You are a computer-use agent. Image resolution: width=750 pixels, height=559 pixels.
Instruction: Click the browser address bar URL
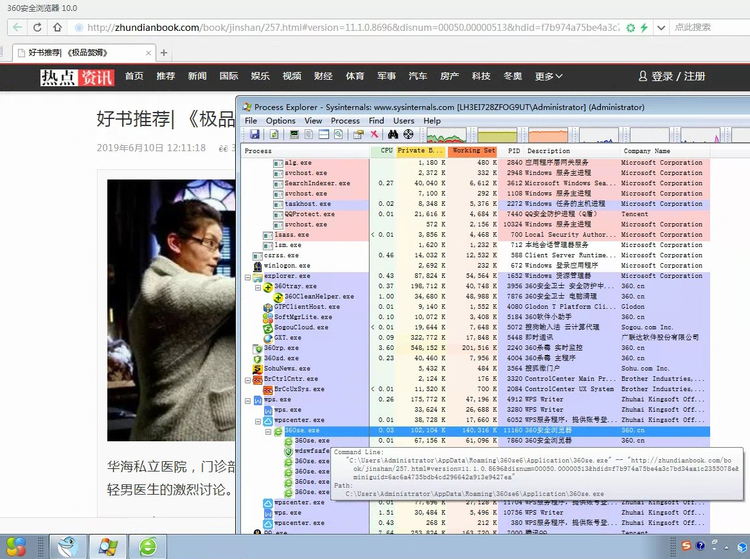(x=353, y=28)
